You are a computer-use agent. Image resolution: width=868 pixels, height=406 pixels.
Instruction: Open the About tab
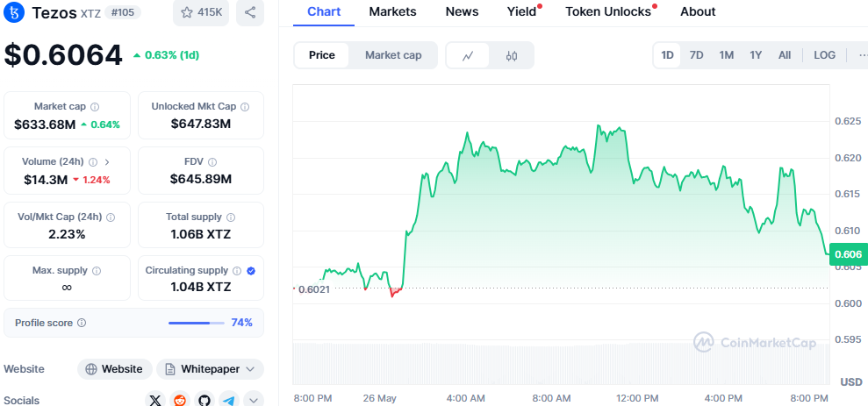click(698, 11)
